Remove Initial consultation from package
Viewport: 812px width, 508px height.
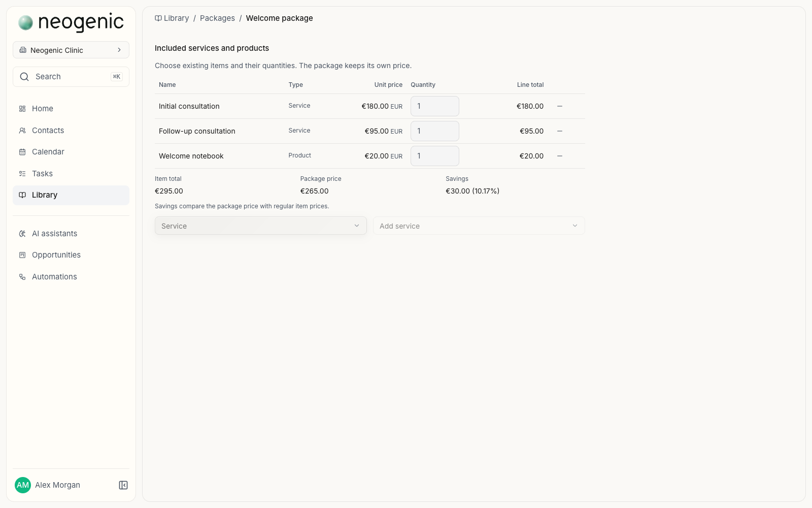coord(560,106)
